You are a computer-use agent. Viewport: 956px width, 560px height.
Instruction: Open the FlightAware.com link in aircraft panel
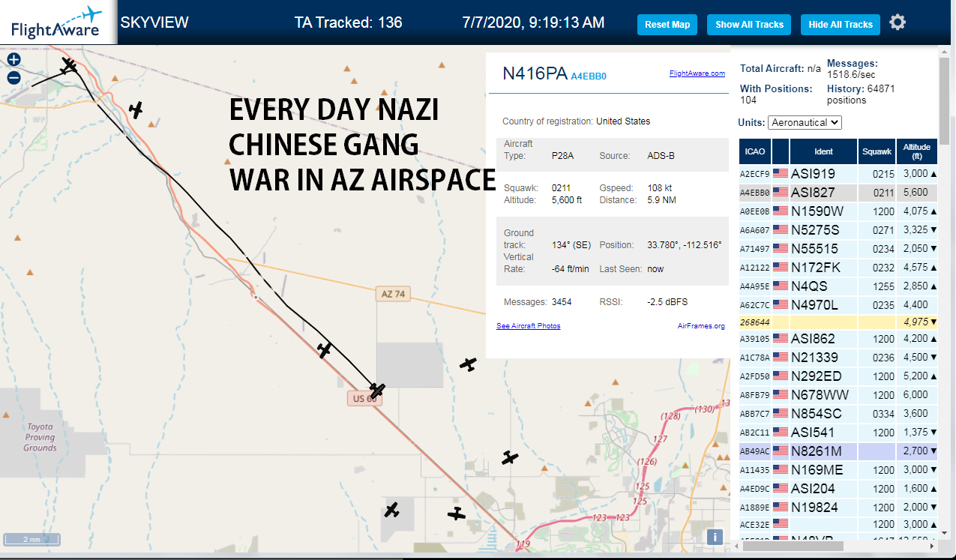(x=697, y=73)
